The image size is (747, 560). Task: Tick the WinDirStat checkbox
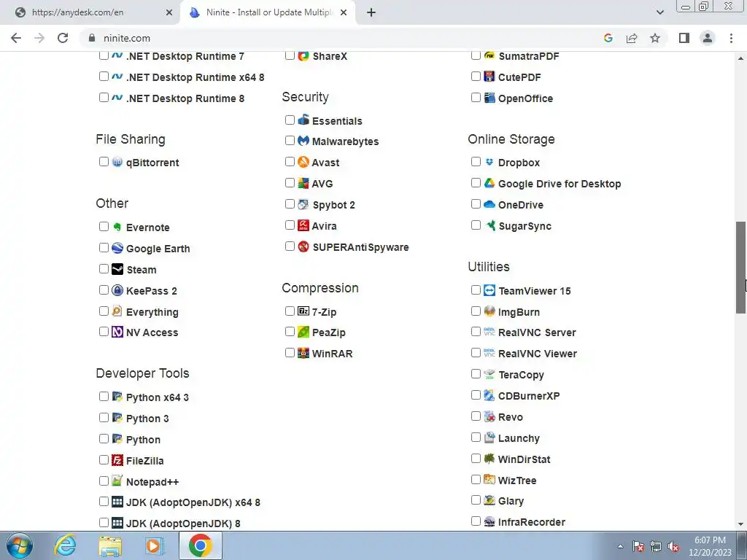point(476,458)
